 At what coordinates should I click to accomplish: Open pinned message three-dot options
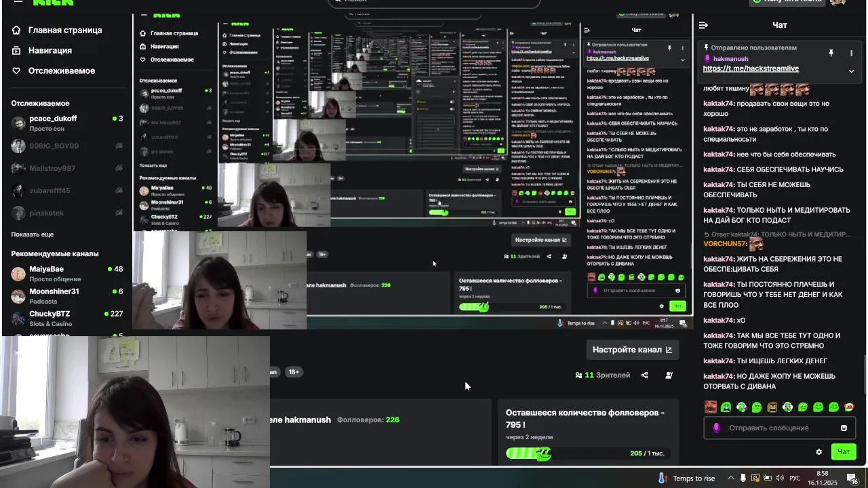pos(851,52)
